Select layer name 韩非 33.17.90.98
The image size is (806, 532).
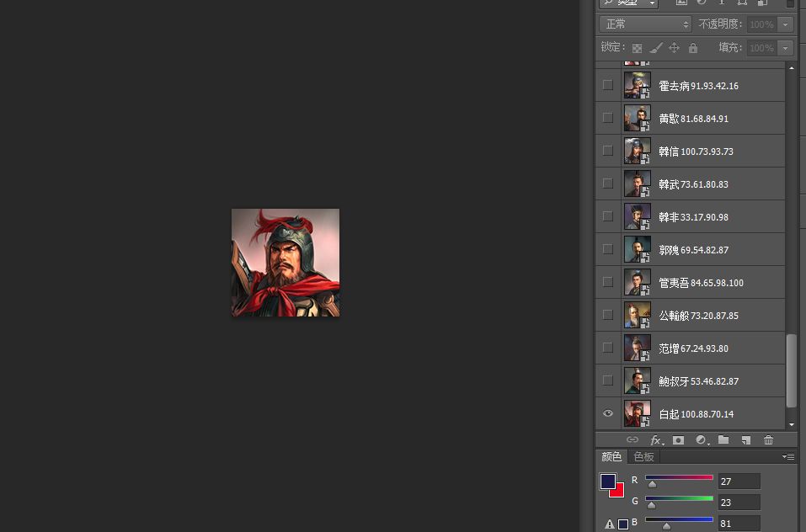point(693,217)
